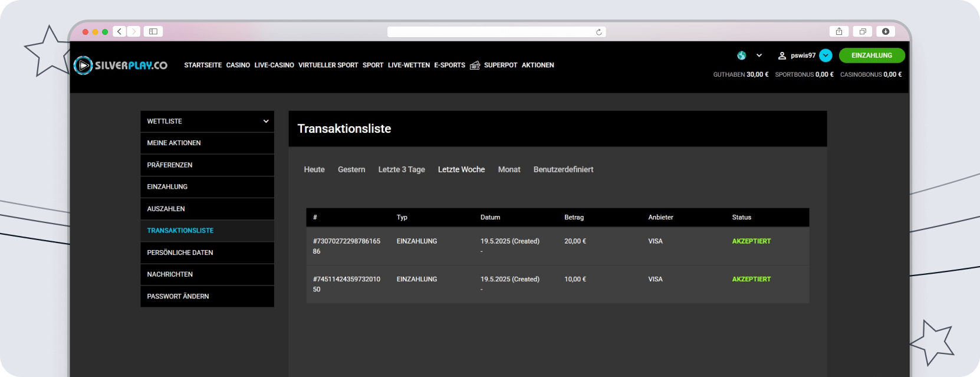The image size is (980, 377).
Task: Open Auszahlen in sidebar
Action: tap(207, 209)
